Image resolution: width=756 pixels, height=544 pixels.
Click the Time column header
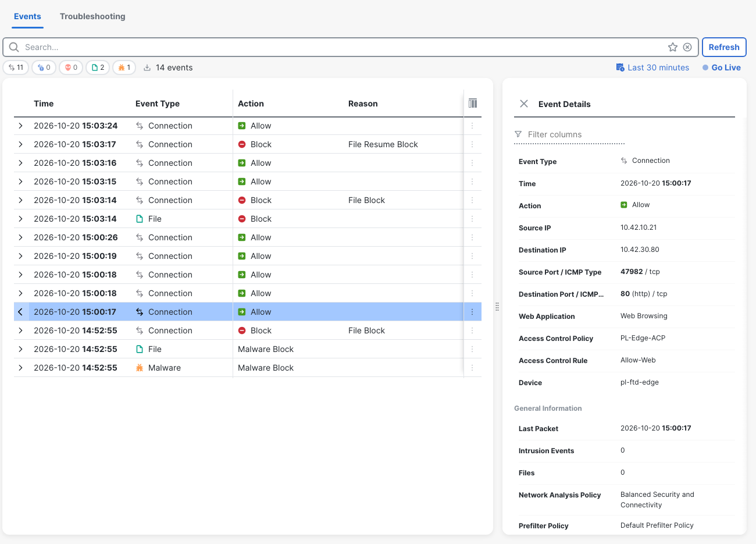tap(44, 104)
